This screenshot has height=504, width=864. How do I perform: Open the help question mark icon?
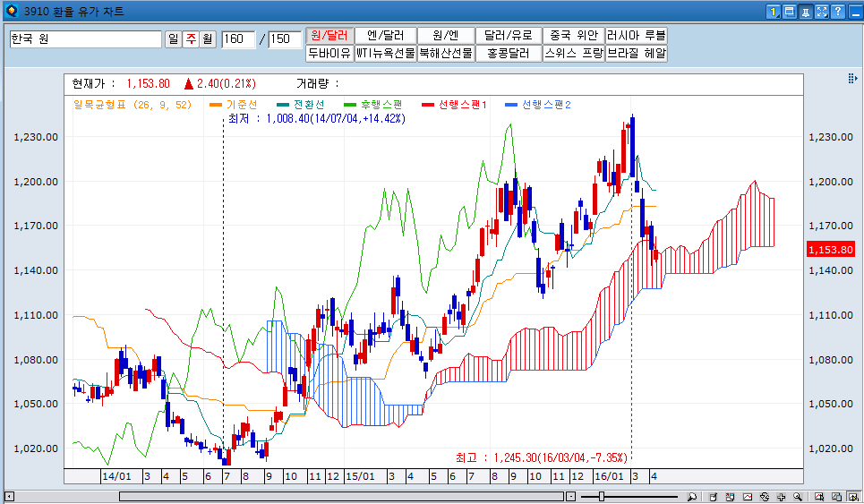pos(838,12)
